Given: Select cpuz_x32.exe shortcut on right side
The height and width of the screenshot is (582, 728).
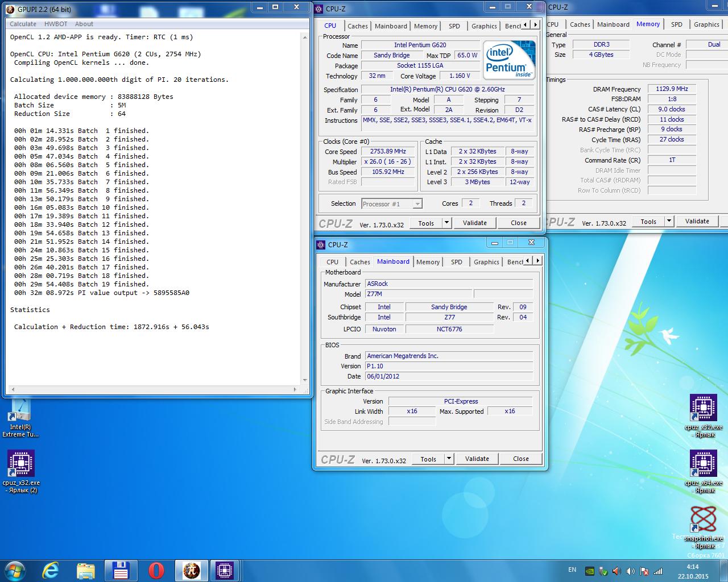Looking at the screenshot, I should 704,416.
